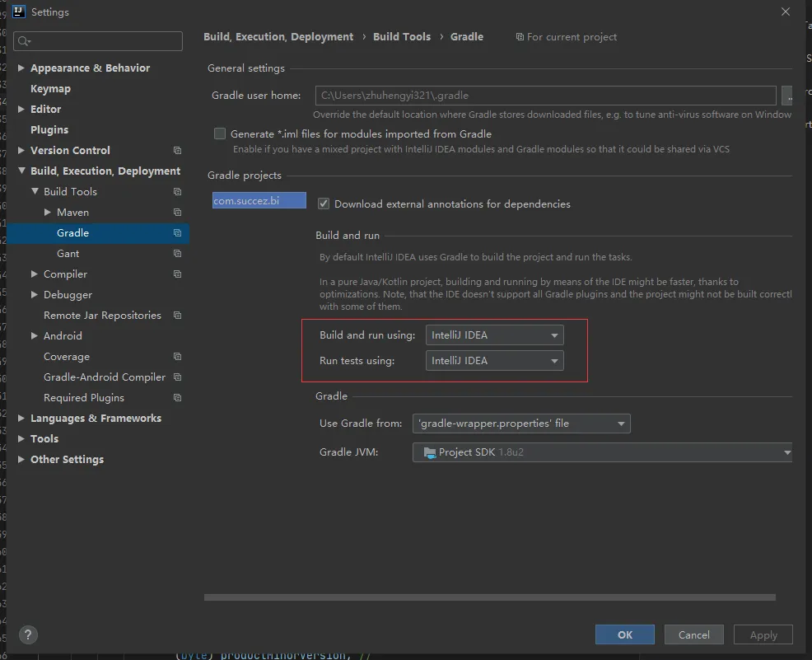
Task: Click the project-scope icon beside Maven
Action: click(x=177, y=213)
